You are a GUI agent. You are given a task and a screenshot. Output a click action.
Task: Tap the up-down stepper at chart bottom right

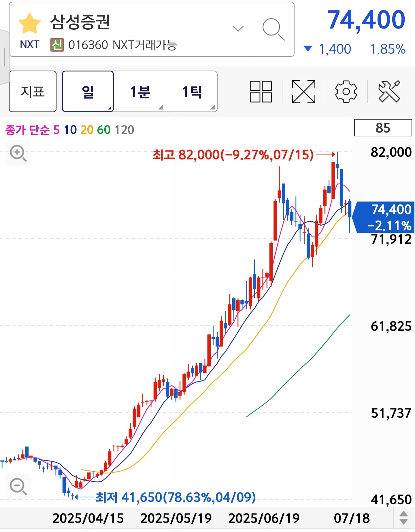(x=403, y=518)
